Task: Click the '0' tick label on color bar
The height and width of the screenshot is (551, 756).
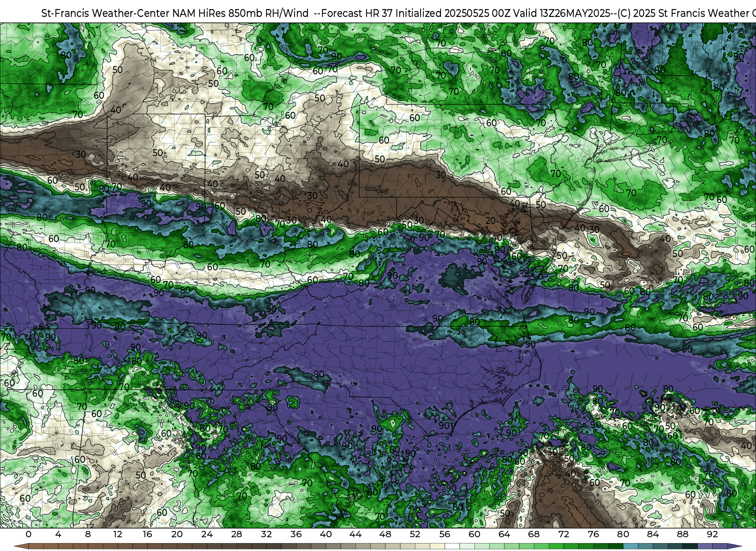Action: point(28,534)
